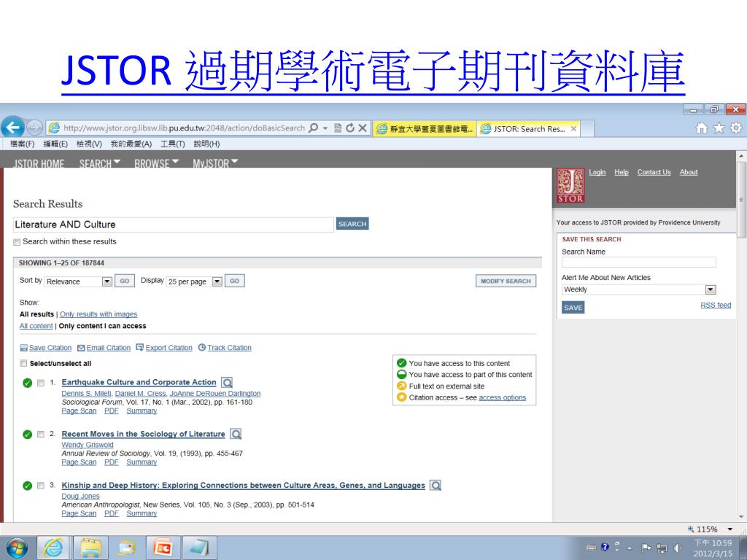Click green access checkmark beside result 3
747x560 pixels.
coord(28,486)
